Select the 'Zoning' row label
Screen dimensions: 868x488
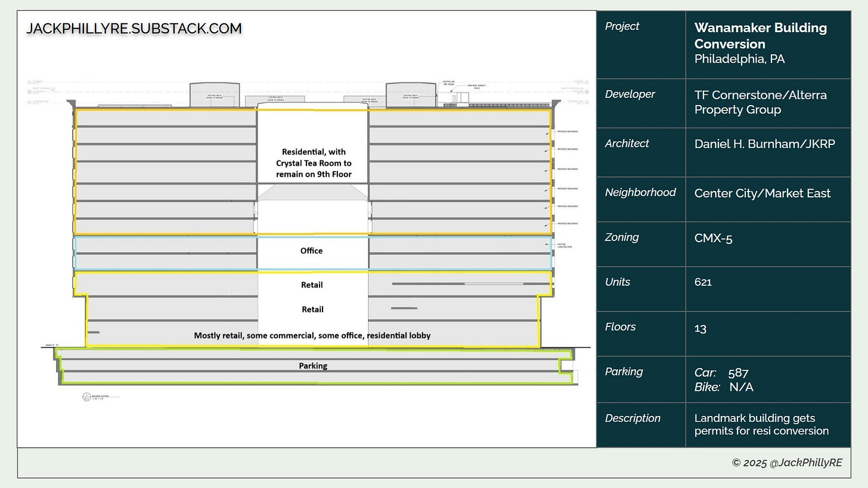click(x=622, y=237)
